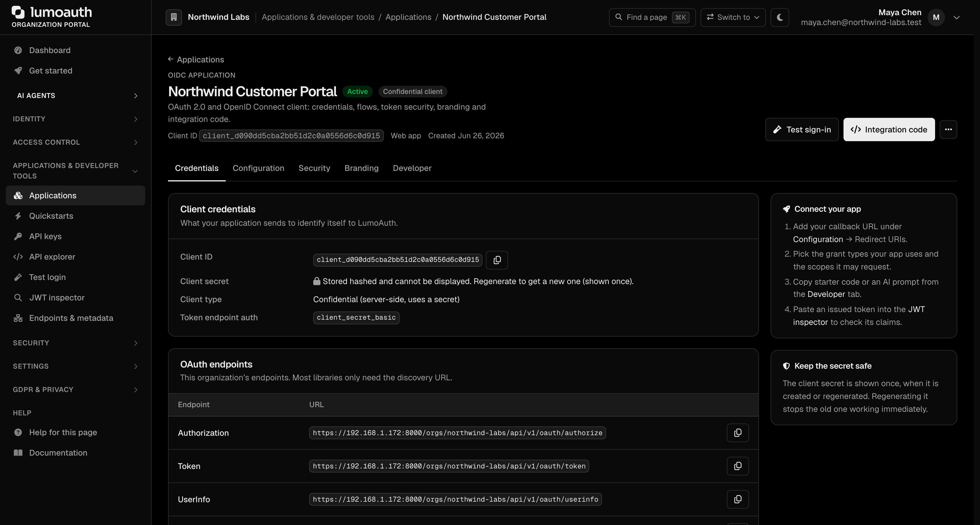Click Applications in the breadcrumb

click(x=408, y=17)
